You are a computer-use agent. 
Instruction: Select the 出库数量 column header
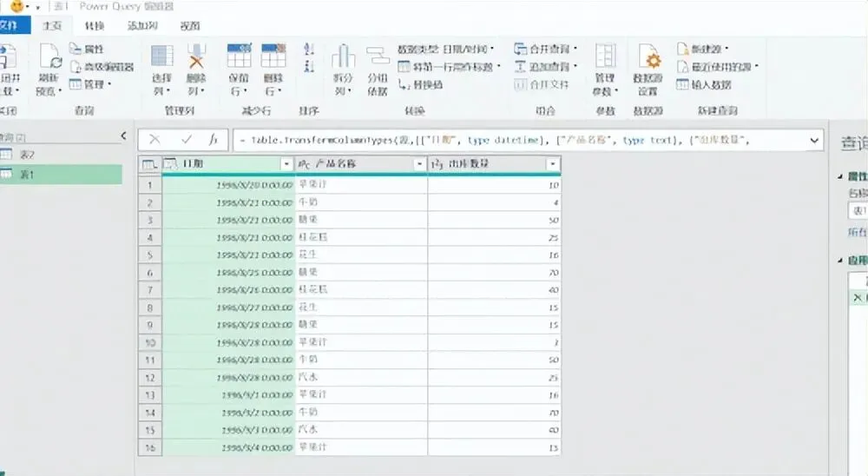pyautogui.click(x=496, y=164)
